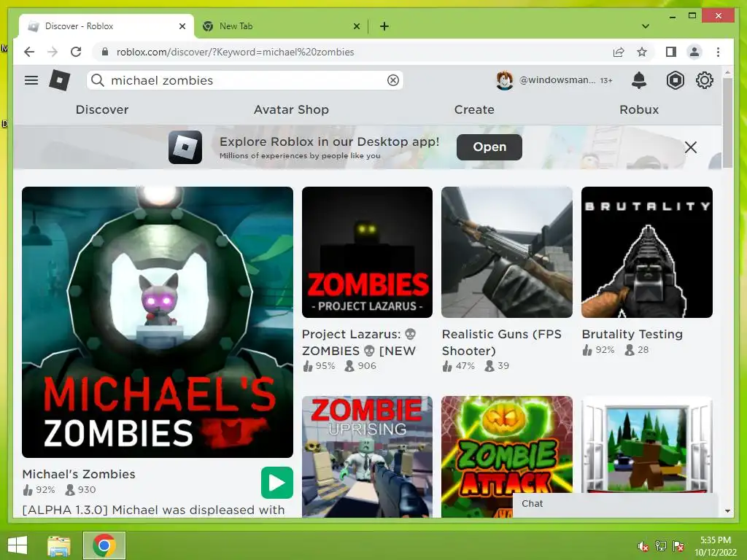This screenshot has height=560, width=747.
Task: Go forward in Chrome
Action: [53, 52]
